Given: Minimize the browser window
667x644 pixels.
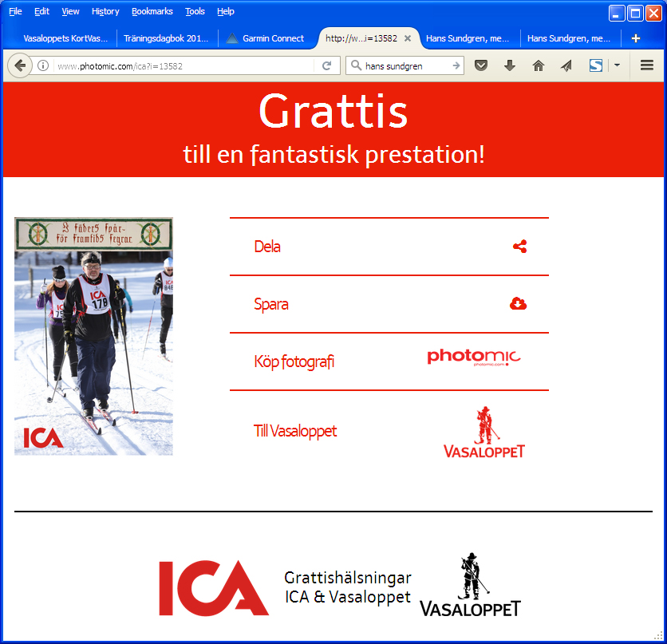Looking at the screenshot, I should 617,14.
